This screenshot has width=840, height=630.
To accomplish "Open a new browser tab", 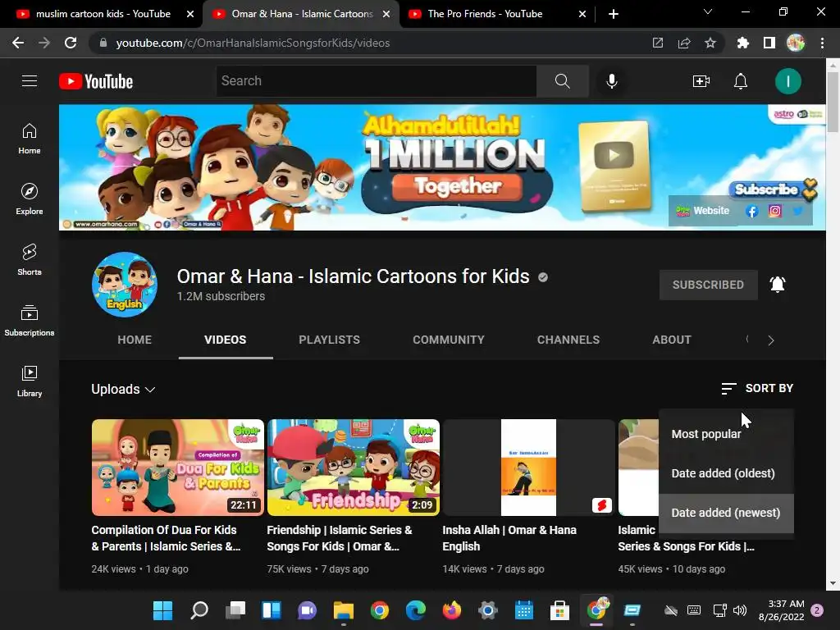I will click(x=614, y=14).
